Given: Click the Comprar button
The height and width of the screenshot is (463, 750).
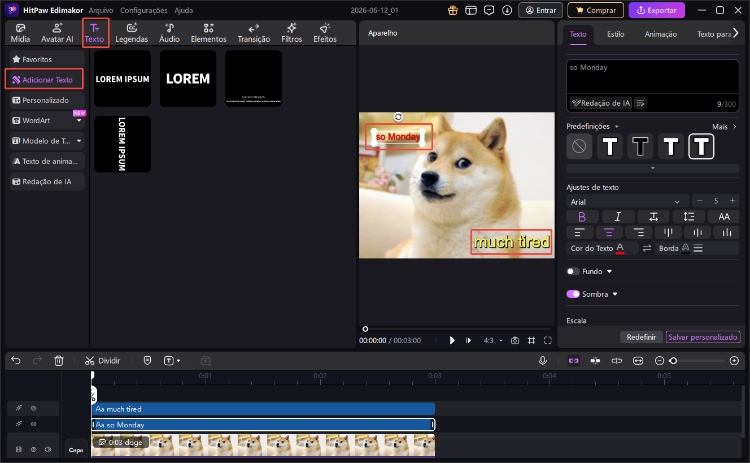Looking at the screenshot, I should pyautogui.click(x=596, y=10).
